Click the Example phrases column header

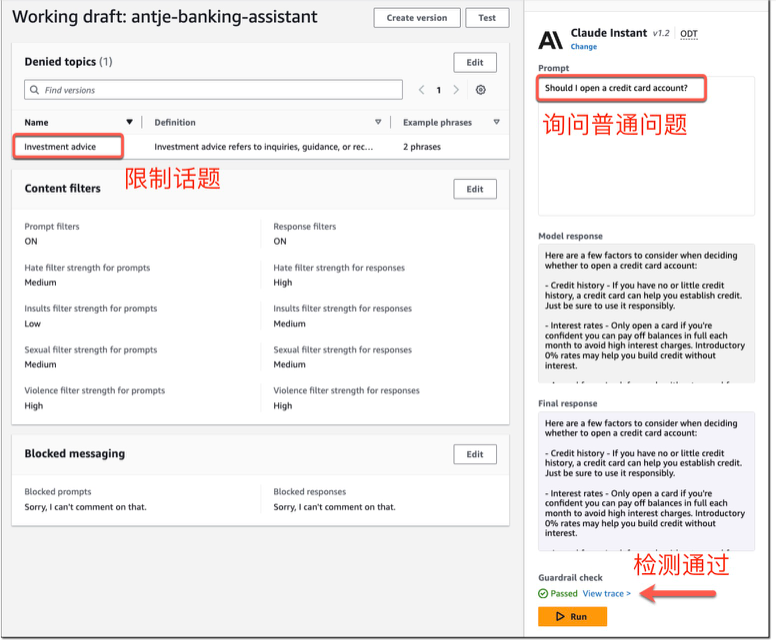click(437, 122)
